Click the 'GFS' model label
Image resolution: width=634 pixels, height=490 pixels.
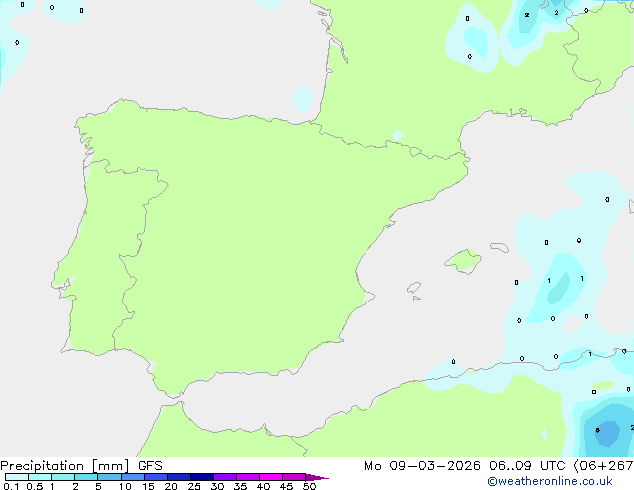[150, 466]
